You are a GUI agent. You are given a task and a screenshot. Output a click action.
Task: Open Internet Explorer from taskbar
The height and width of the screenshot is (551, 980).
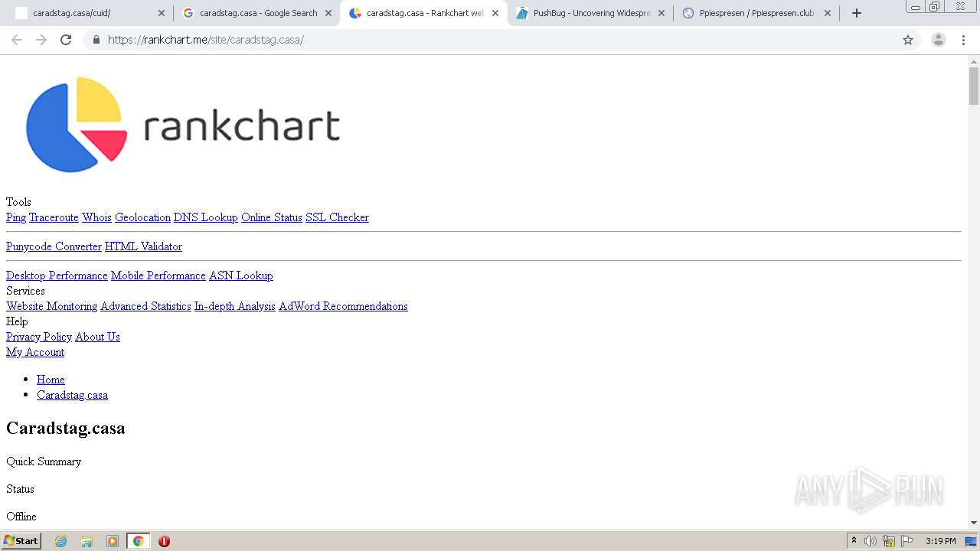click(x=61, y=541)
